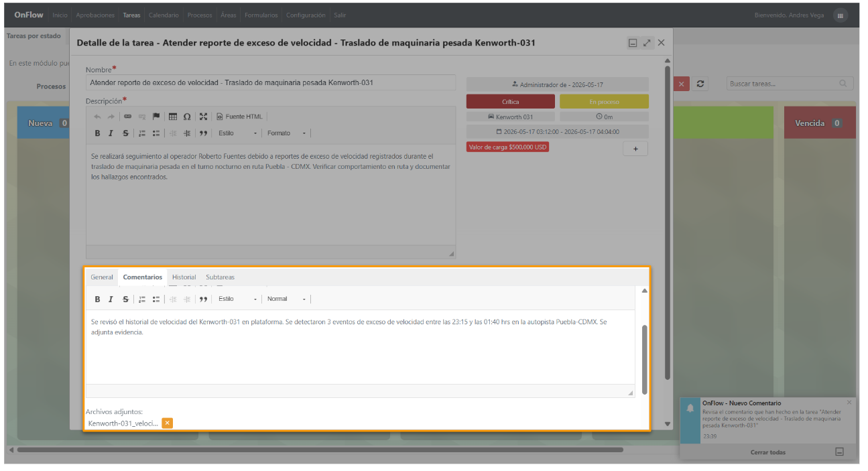
Task: Click the task date range button
Action: [x=558, y=132]
